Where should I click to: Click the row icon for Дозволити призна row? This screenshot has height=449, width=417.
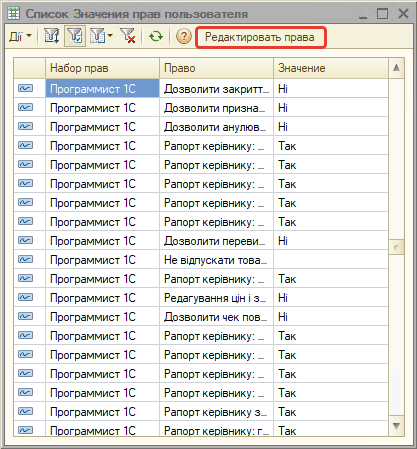[x=26, y=107]
